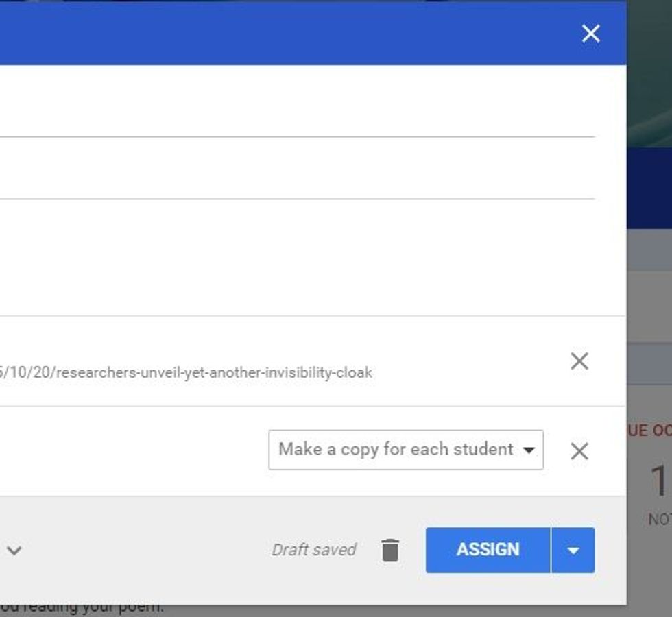Delete the draft using the trash icon
The height and width of the screenshot is (617, 672).
pyautogui.click(x=390, y=550)
